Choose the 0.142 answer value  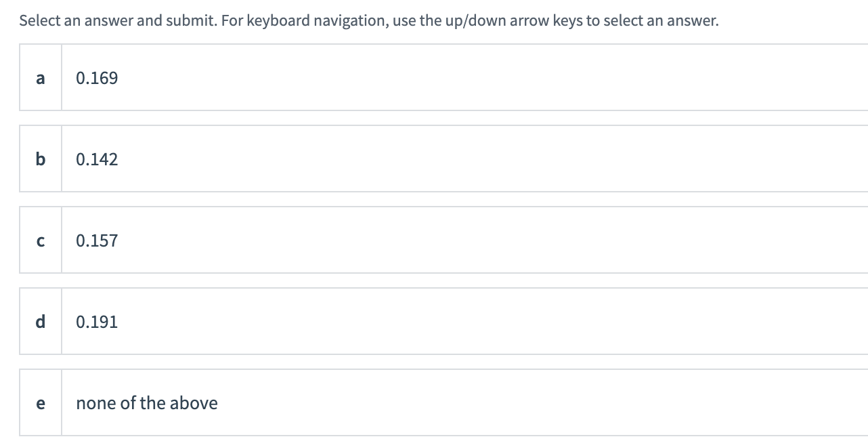coord(97,160)
